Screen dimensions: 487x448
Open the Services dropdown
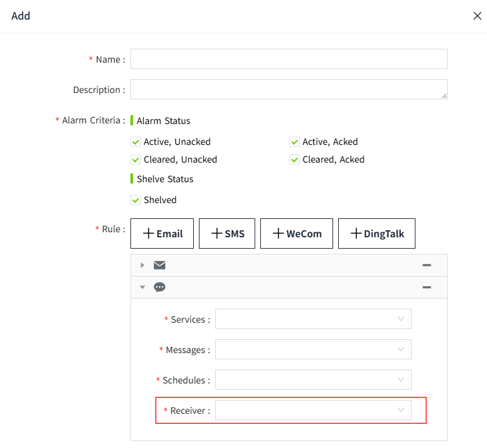tap(313, 320)
